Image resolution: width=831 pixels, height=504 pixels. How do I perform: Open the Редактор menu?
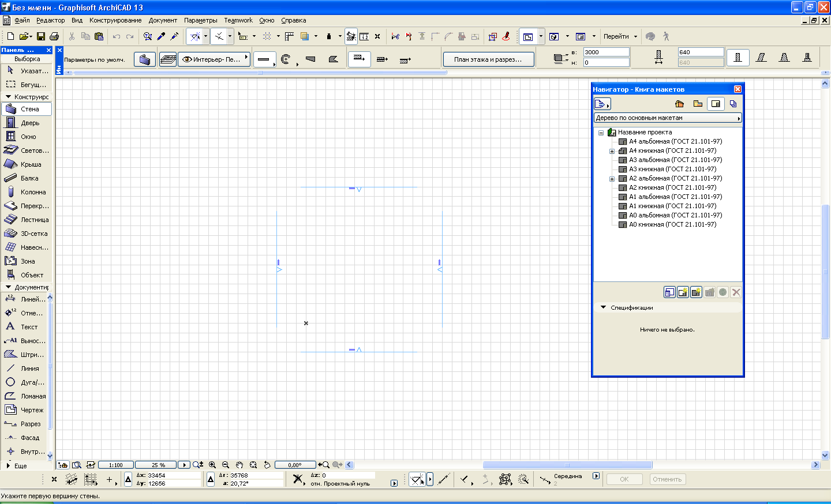(x=50, y=20)
